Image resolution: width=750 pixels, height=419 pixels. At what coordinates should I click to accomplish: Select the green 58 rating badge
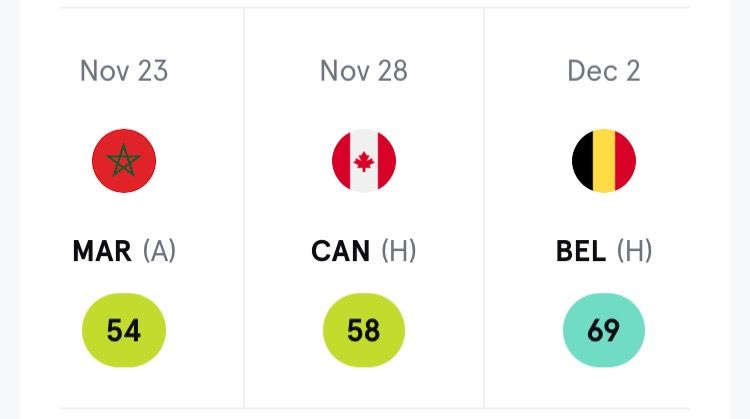click(364, 331)
